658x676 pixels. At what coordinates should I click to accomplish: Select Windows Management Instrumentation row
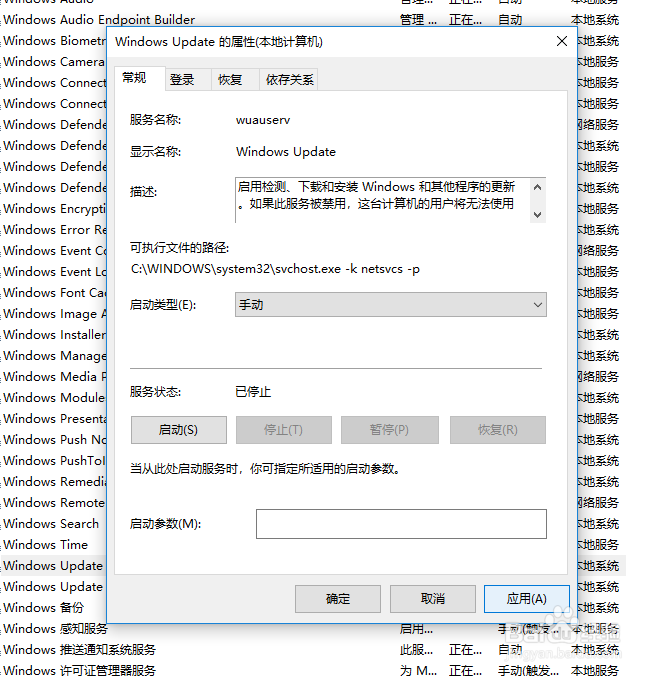(x=54, y=356)
